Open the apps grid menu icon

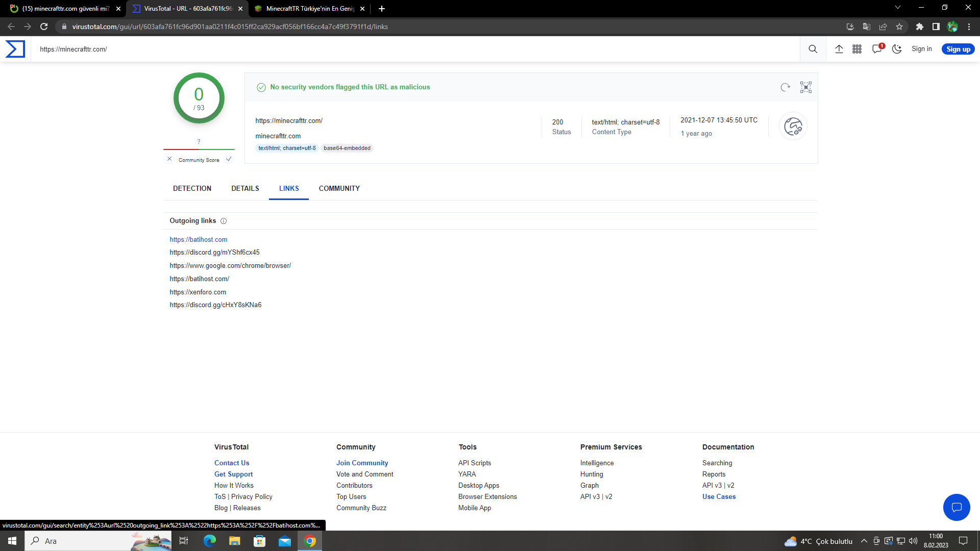(x=857, y=49)
